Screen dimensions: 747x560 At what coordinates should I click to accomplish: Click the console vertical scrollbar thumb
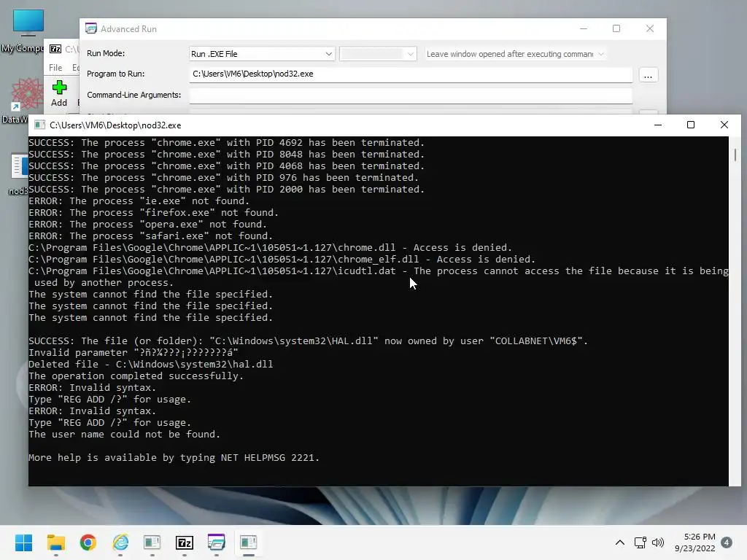(735, 155)
